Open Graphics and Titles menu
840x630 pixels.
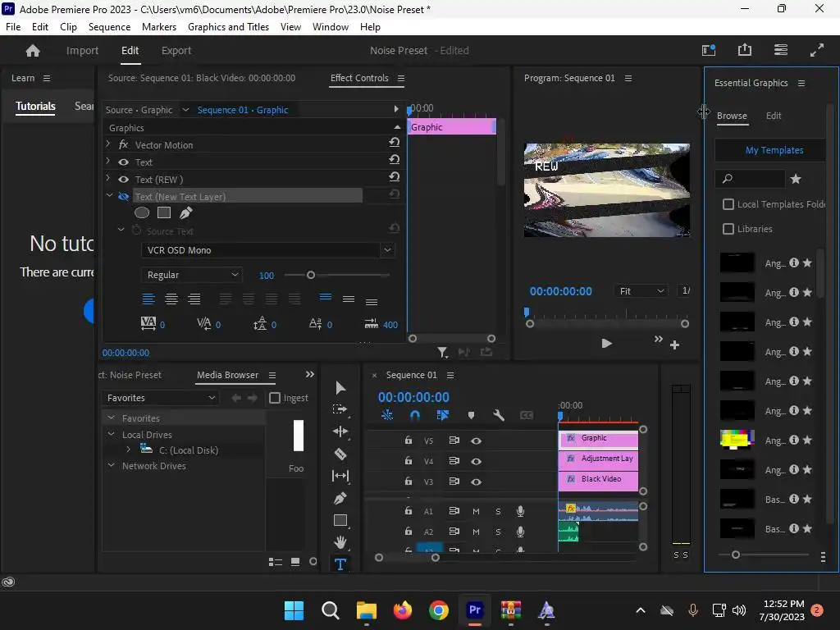tap(228, 27)
